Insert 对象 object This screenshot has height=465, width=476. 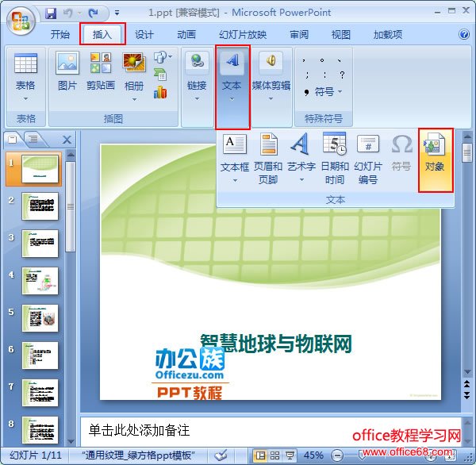coord(436,160)
